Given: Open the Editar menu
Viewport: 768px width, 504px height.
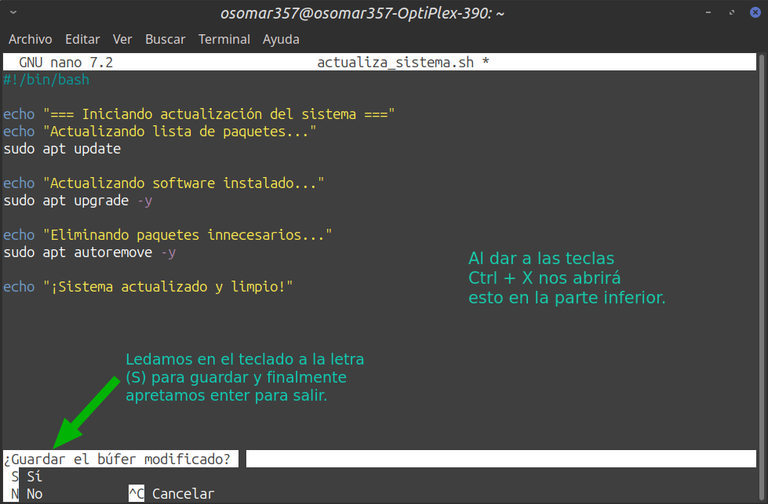Looking at the screenshot, I should (82, 39).
